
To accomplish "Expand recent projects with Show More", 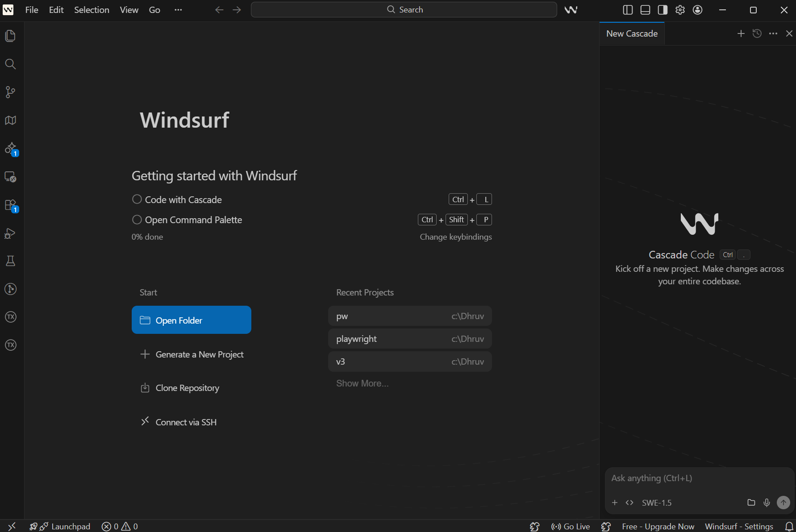I will (362, 383).
